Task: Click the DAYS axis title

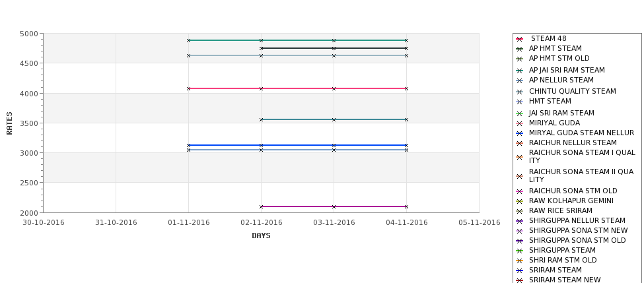Action: [x=261, y=236]
